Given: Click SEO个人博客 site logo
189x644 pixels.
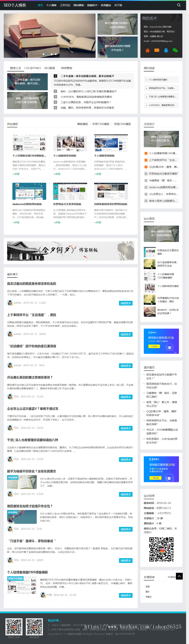Looking at the screenshot, I should click(x=15, y=5).
